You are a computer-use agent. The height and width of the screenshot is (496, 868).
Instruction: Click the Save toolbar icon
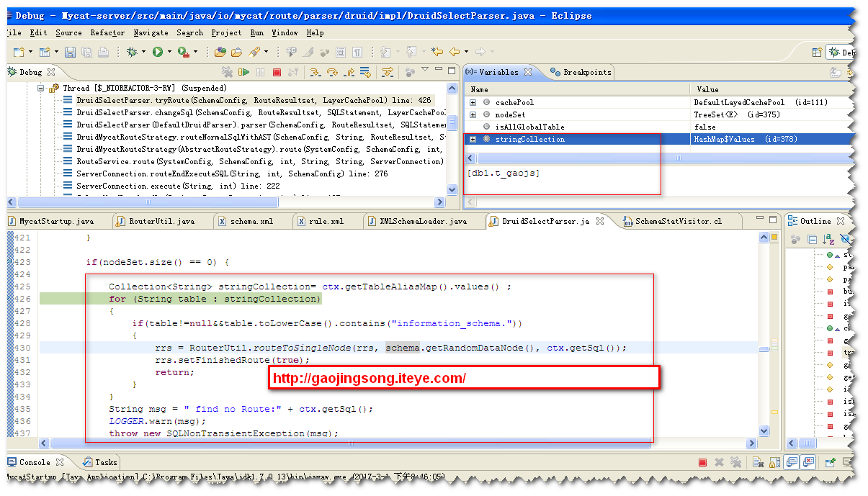click(x=70, y=52)
